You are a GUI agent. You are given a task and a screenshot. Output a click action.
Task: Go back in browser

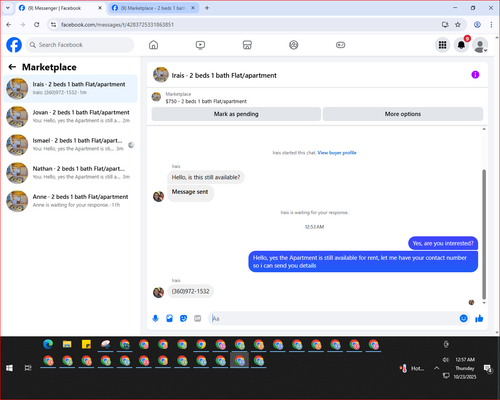(9, 25)
